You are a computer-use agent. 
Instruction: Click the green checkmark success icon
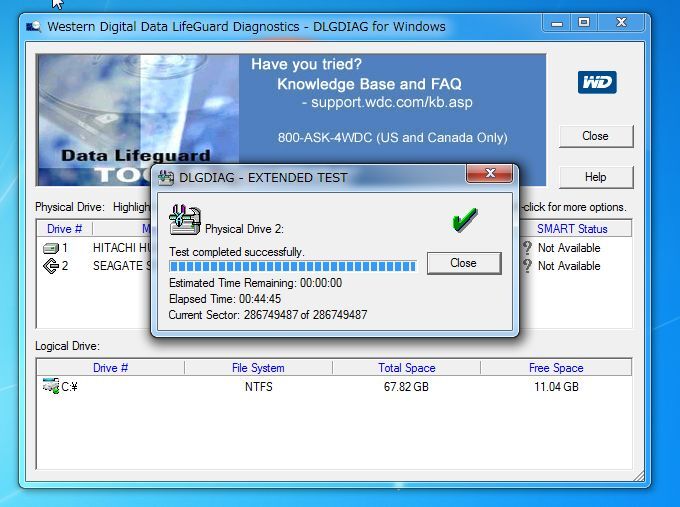click(x=464, y=220)
